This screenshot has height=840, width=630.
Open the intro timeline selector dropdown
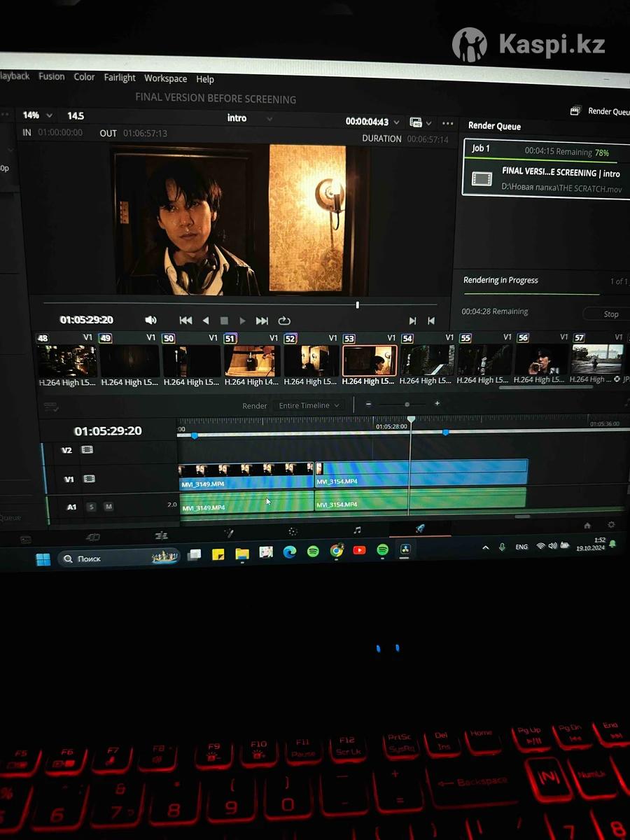pyautogui.click(x=269, y=119)
